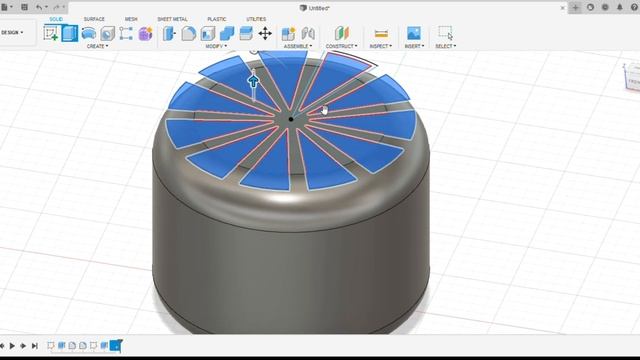The height and width of the screenshot is (360, 640).
Task: Select the Untitled document tab
Action: (315, 8)
